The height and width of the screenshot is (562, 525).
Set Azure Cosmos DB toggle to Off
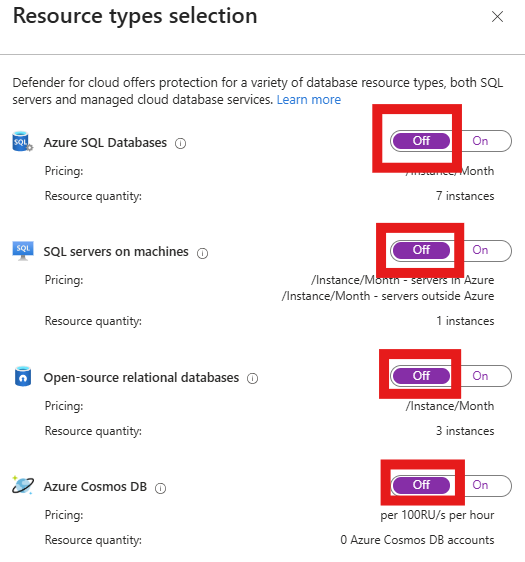coord(421,485)
